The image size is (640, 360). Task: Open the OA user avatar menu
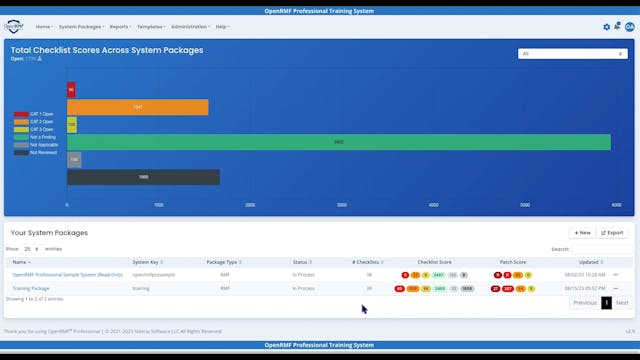629,27
